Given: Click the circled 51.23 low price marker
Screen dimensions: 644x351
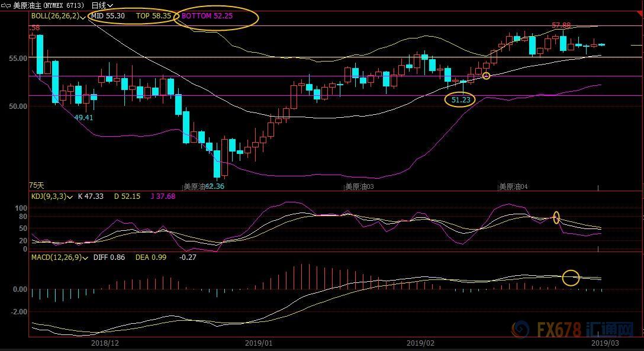Looking at the screenshot, I should [x=461, y=100].
